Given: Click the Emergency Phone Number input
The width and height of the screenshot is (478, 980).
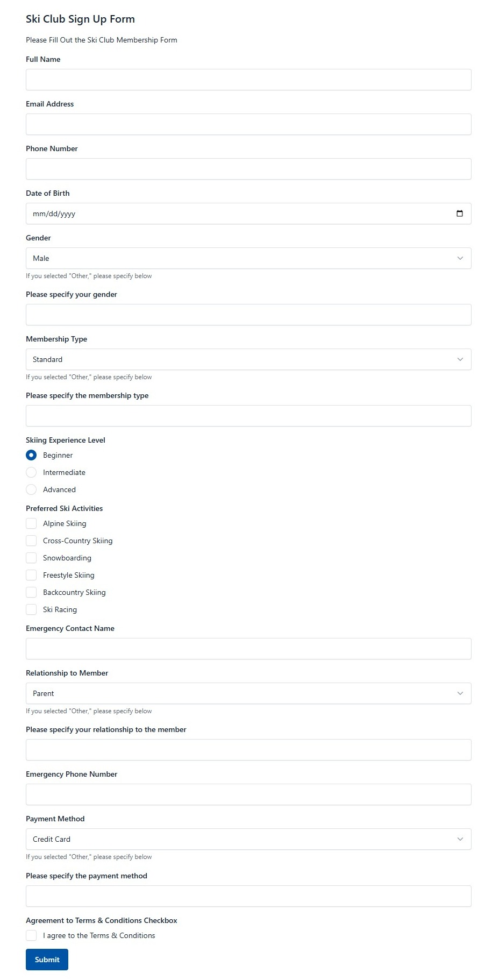Looking at the screenshot, I should (x=248, y=794).
